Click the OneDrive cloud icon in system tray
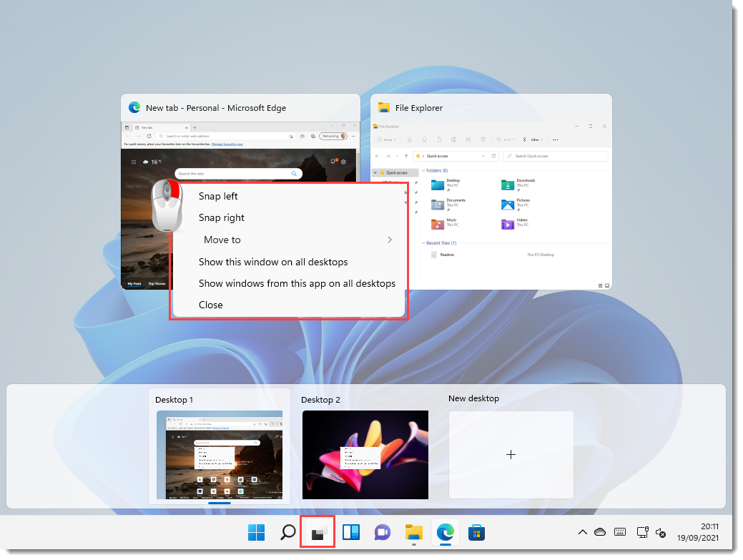The width and height of the screenshot is (743, 560). (600, 532)
